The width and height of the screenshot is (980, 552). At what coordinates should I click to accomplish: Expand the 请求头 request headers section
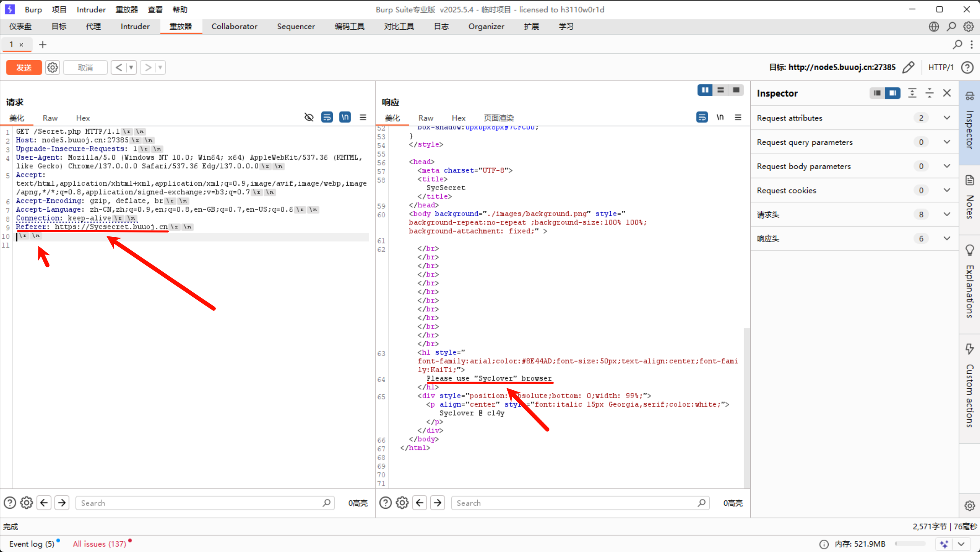(x=947, y=215)
